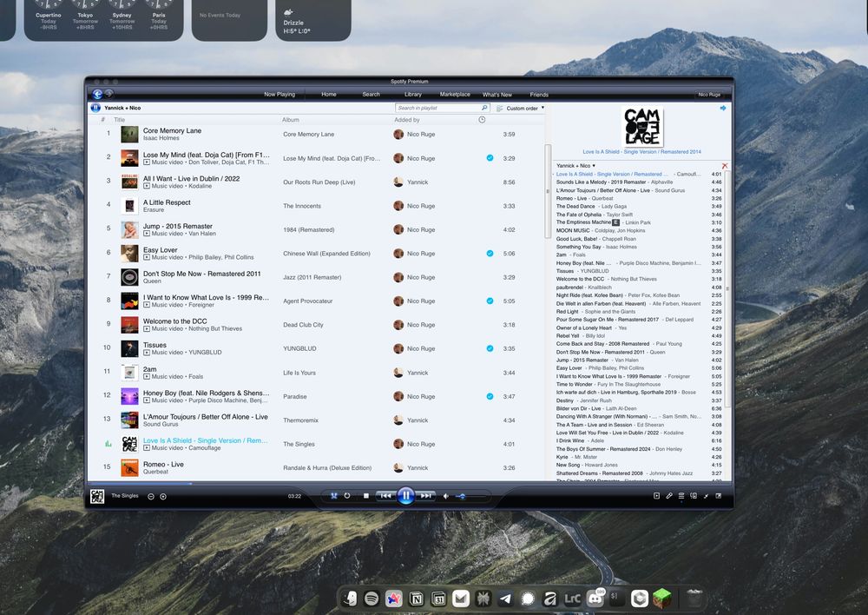Screen dimensions: 868x615
Task: Open current album cover in playback bar
Action: coord(97,497)
